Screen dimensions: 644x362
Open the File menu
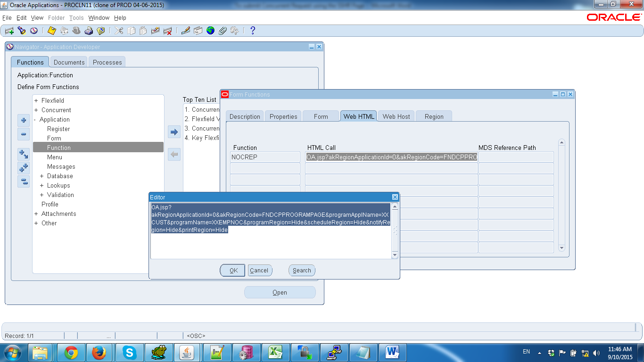pyautogui.click(x=7, y=18)
